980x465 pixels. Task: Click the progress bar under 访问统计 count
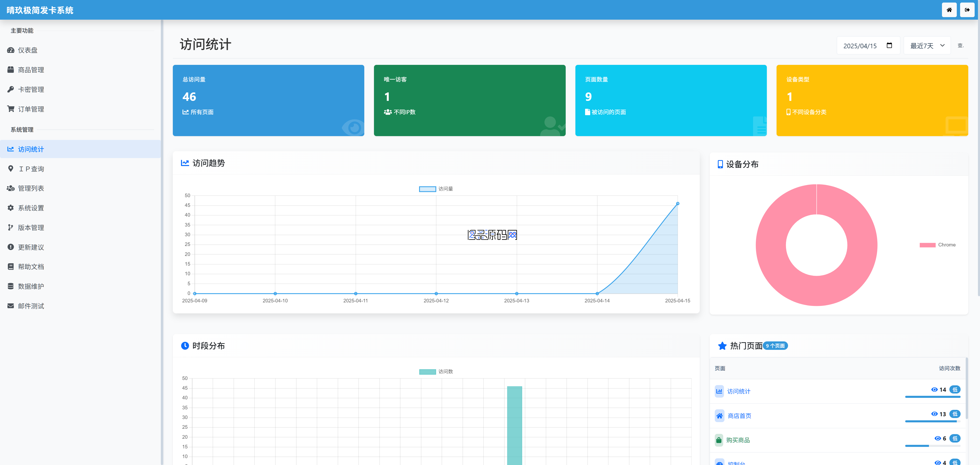click(x=933, y=397)
